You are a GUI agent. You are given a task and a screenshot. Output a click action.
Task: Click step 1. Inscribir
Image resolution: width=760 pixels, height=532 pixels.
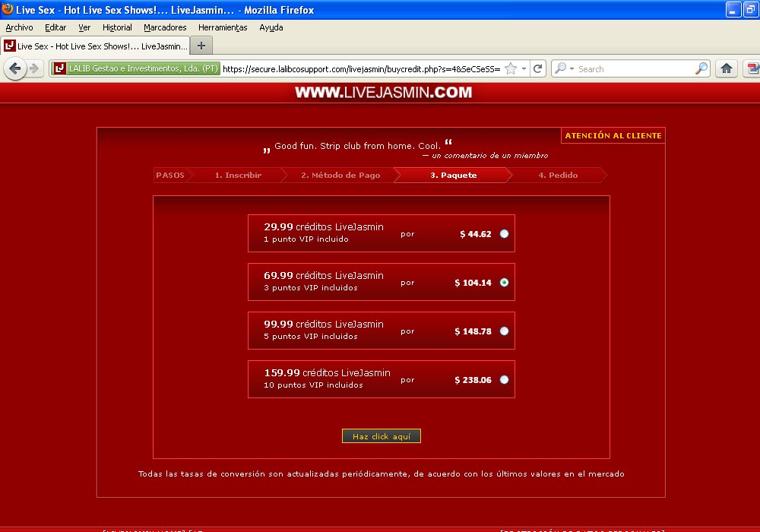pyautogui.click(x=238, y=175)
